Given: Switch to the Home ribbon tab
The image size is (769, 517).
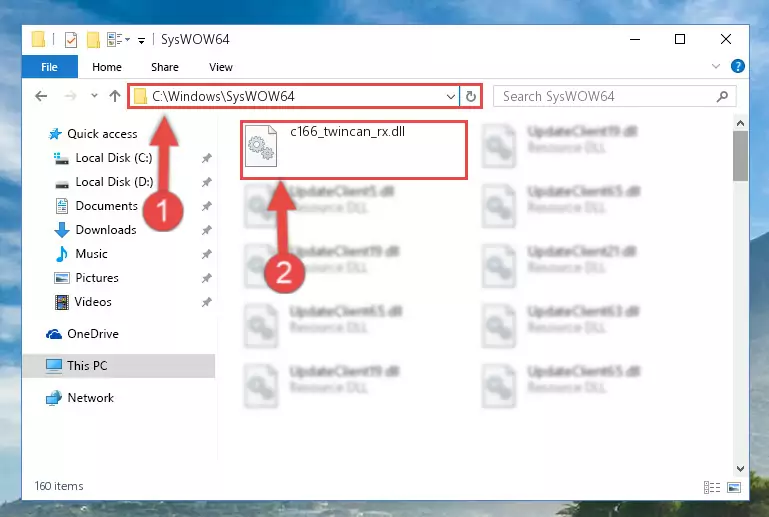Looking at the screenshot, I should (x=107, y=67).
